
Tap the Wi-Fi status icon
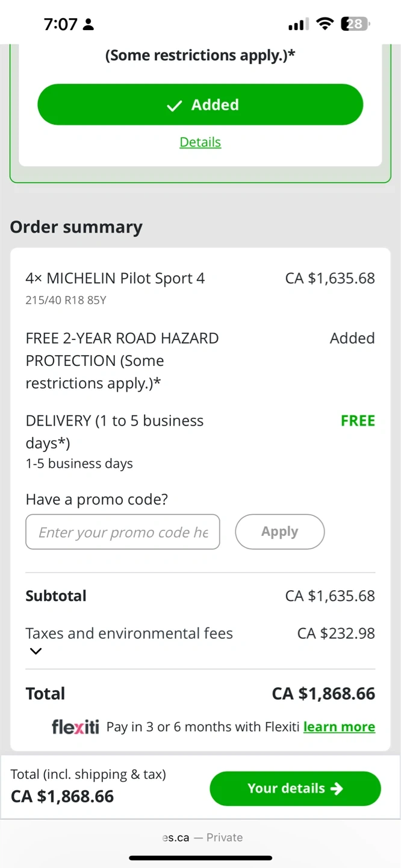325,24
